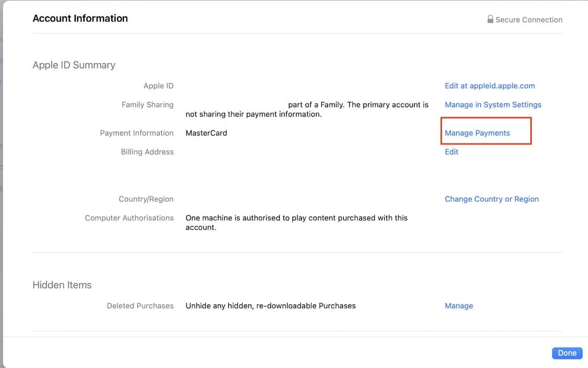Click the Computer Authorisations label
This screenshot has width=588, height=368.
(x=129, y=218)
